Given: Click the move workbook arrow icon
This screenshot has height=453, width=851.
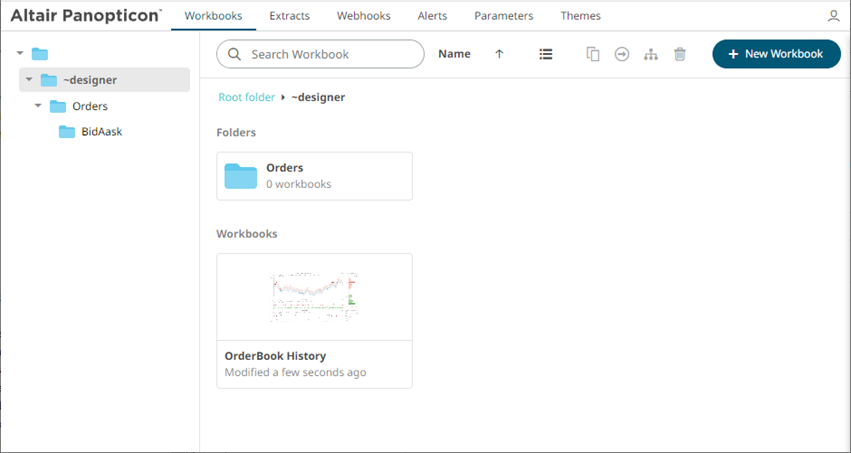Looking at the screenshot, I should point(621,54).
